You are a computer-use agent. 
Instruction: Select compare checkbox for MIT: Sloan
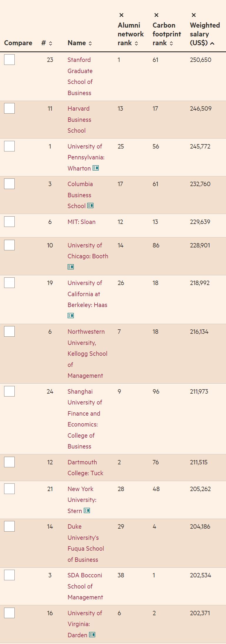coord(9,222)
